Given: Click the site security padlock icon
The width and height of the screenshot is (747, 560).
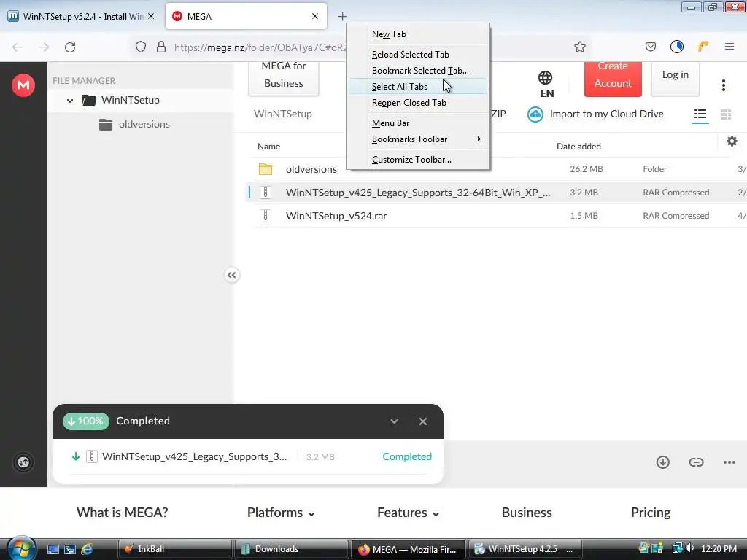Looking at the screenshot, I should [161, 47].
